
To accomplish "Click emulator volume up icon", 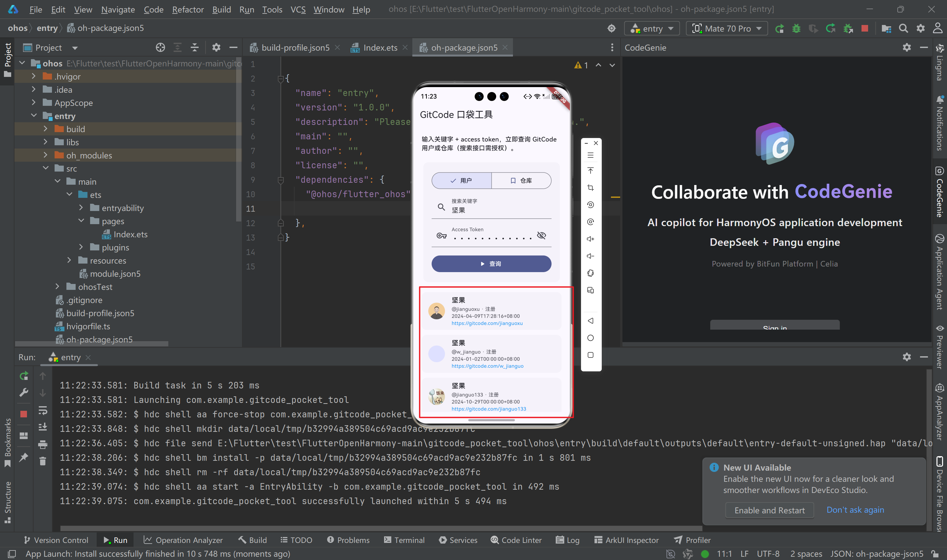I will coord(590,239).
